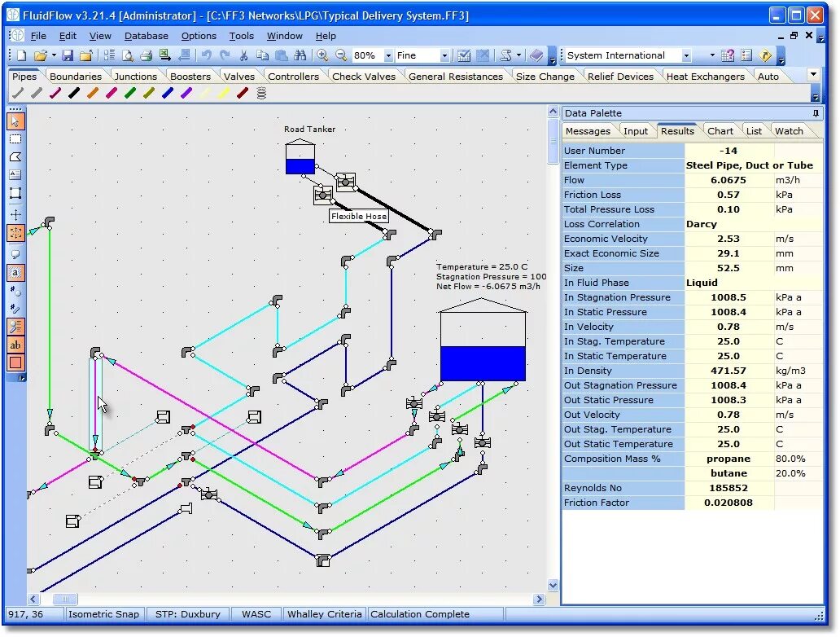The width and height of the screenshot is (840, 637).
Task: Open Print Preview from the toolbar
Action: click(x=127, y=55)
